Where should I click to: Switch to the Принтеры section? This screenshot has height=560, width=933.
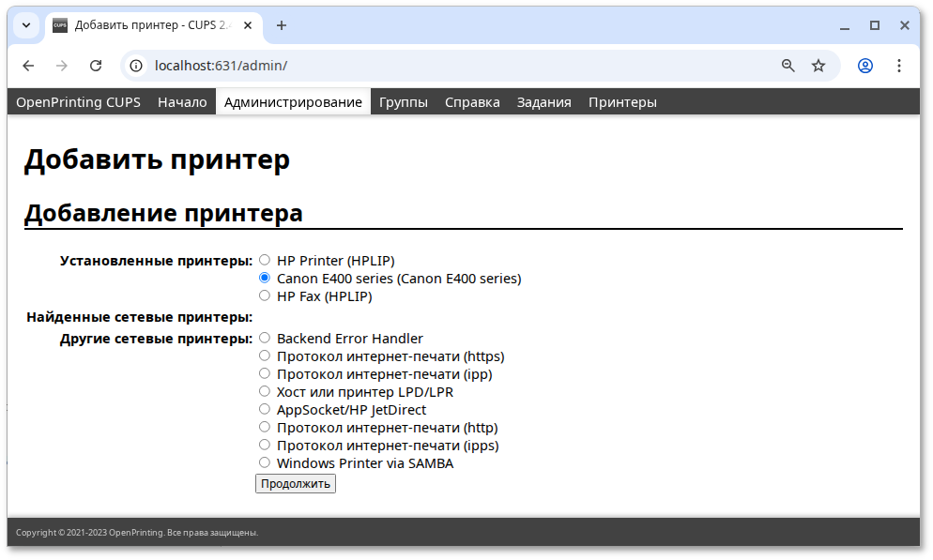coord(621,101)
